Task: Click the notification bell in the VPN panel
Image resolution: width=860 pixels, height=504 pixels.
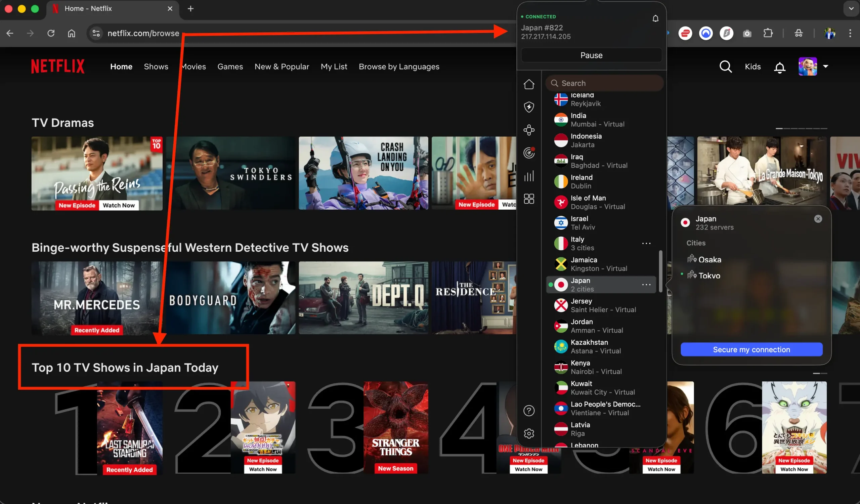Action: (655, 18)
